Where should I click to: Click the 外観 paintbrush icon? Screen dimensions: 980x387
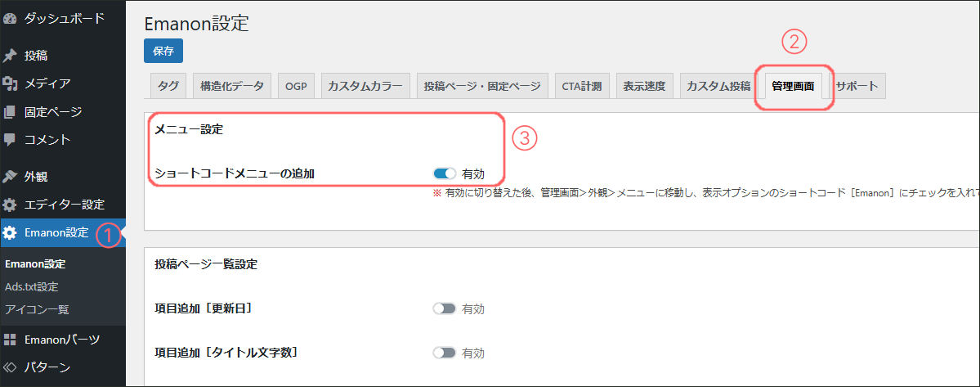coord(10,176)
